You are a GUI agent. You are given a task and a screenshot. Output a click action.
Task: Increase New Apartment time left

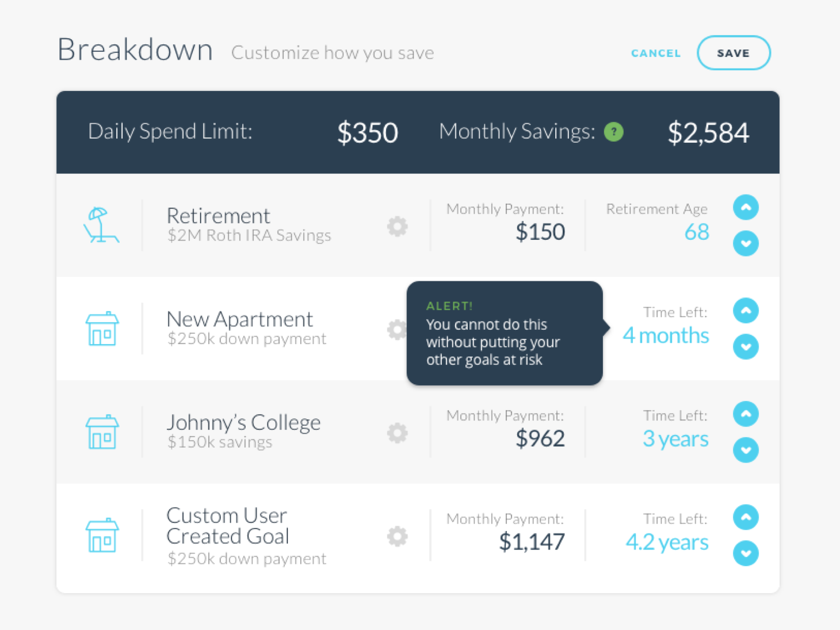pyautogui.click(x=746, y=311)
